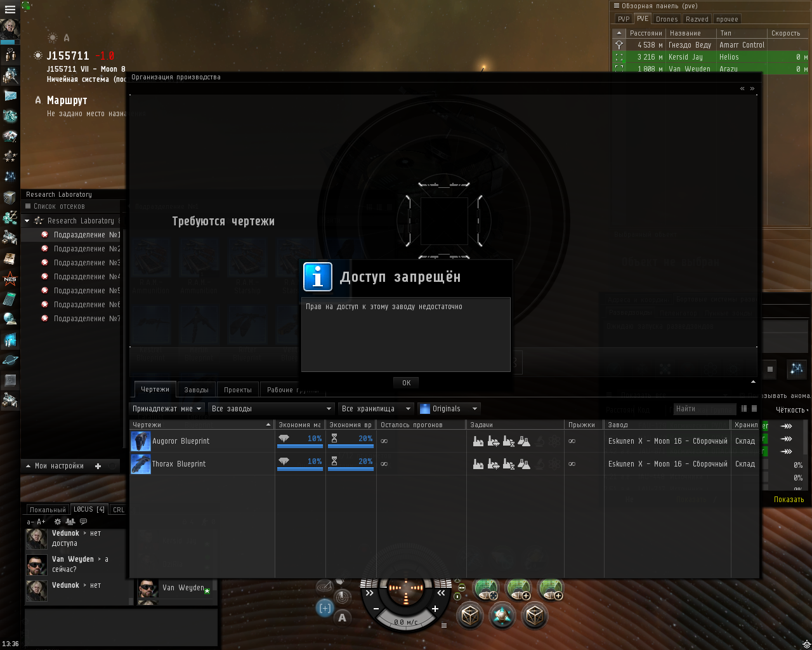Click material research icon for Augoror Blueprint

[x=494, y=441]
